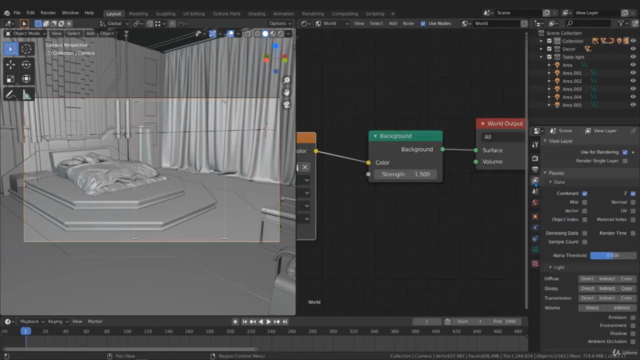
Task: Open the Render menu
Action: (48, 13)
